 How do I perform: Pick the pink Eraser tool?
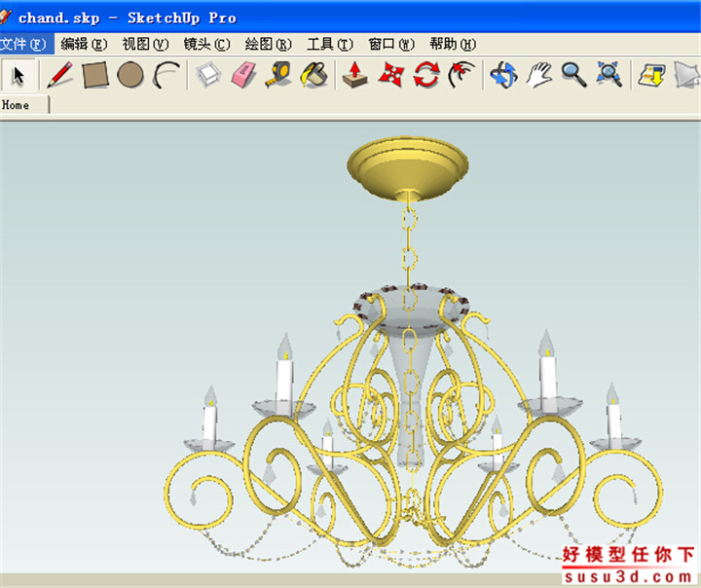[243, 75]
